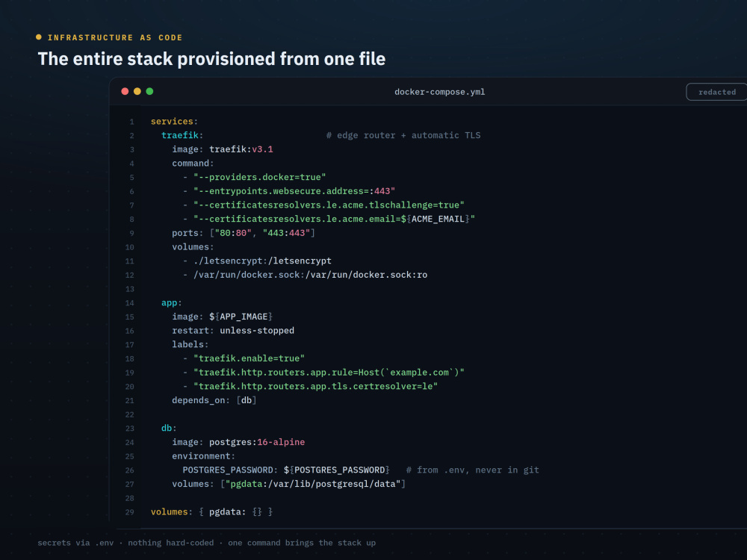This screenshot has height=560, width=747.
Task: Click the 'app:' service key
Action: point(172,303)
